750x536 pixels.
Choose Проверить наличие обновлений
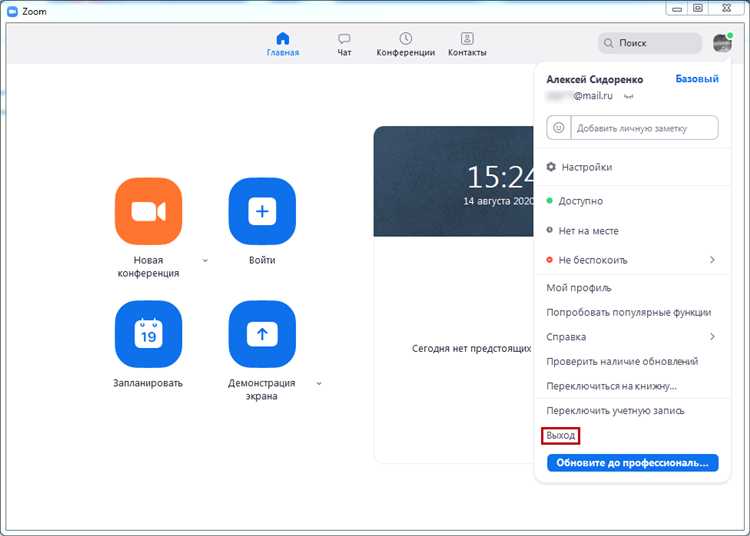coord(622,361)
